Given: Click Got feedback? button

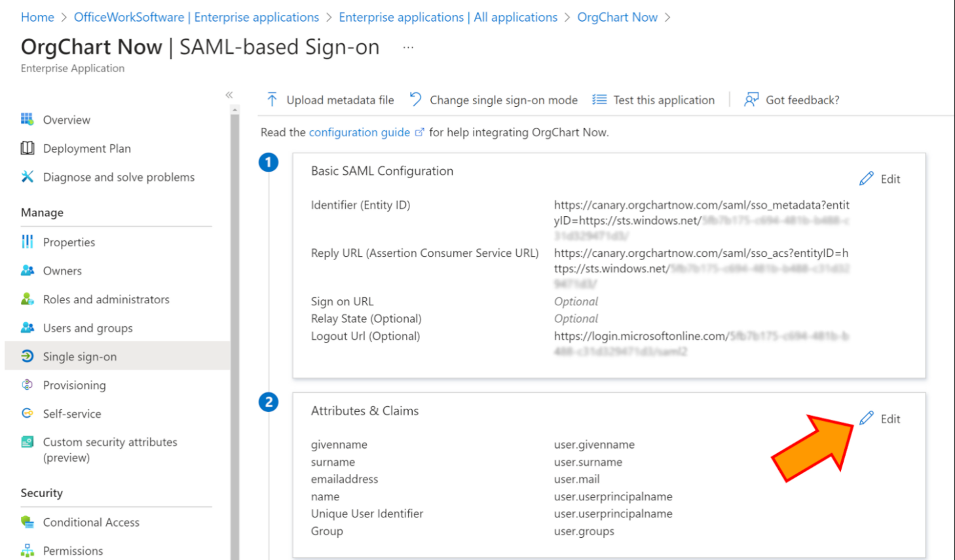Looking at the screenshot, I should tap(791, 100).
